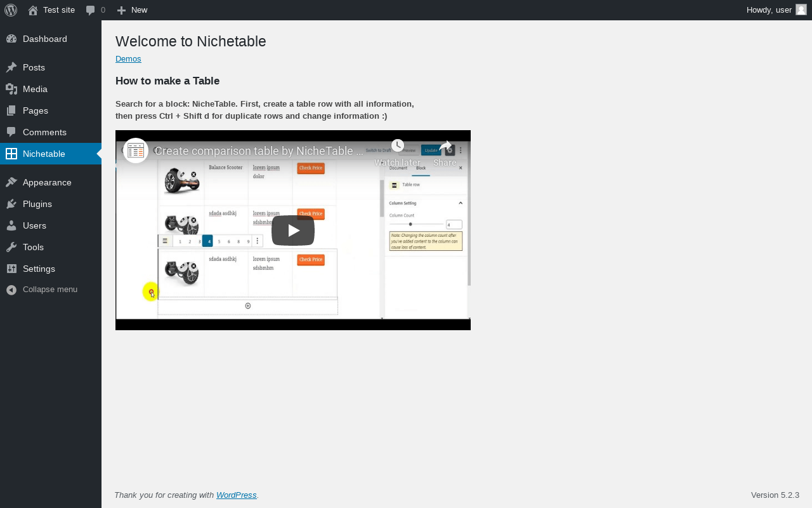This screenshot has width=812, height=508.
Task: Open video title 'Create comparison table by NicheTable'
Action: [x=259, y=151]
